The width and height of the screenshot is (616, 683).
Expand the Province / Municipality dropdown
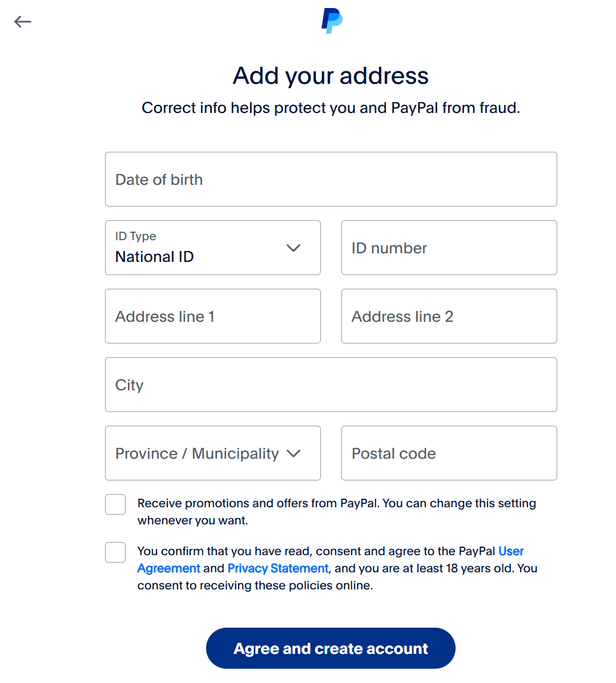(212, 453)
